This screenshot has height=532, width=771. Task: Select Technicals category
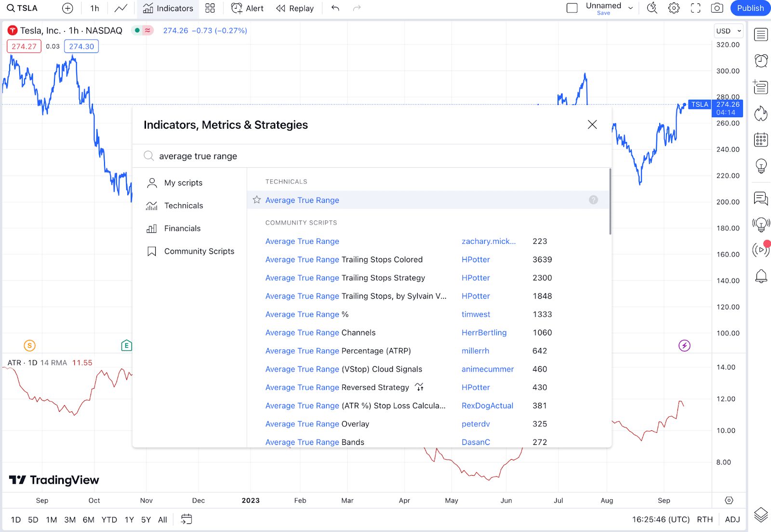click(x=189, y=206)
